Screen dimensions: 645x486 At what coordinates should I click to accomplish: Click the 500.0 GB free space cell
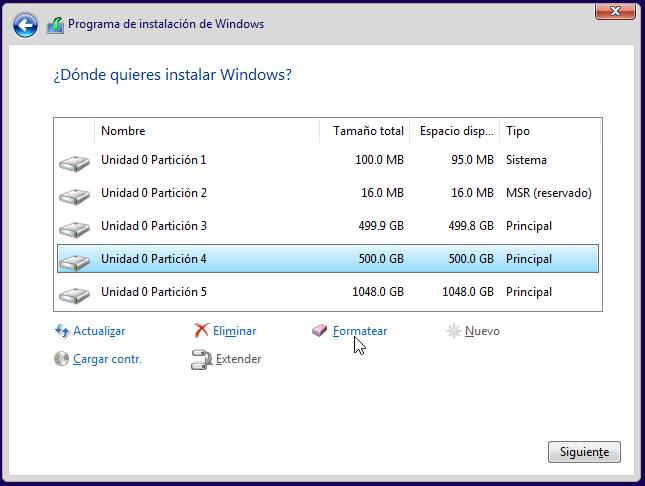coord(471,259)
